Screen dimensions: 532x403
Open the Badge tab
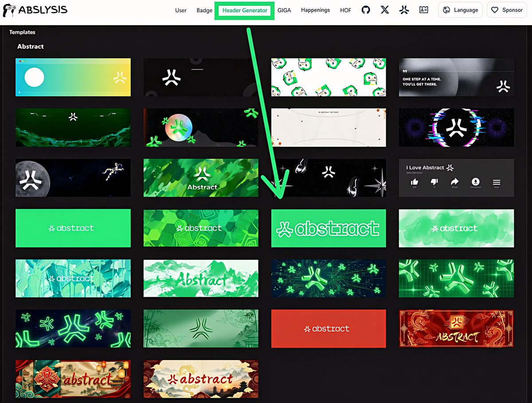click(204, 10)
